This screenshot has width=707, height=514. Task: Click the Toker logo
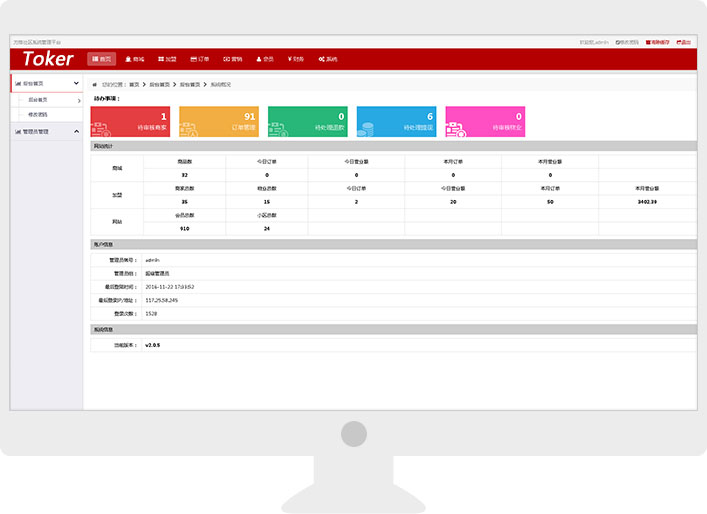[48, 59]
